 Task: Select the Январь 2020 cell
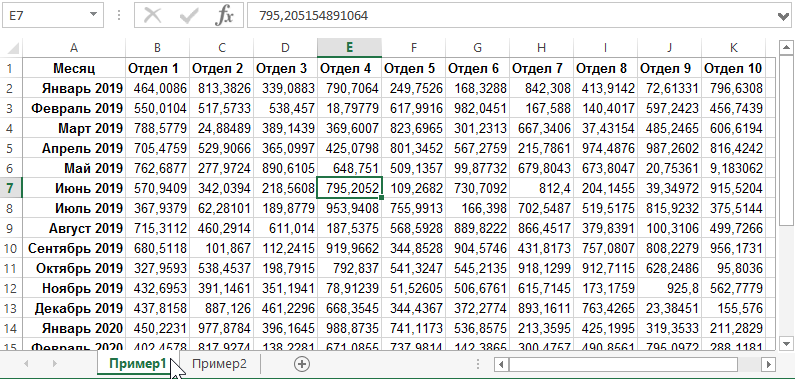(x=74, y=328)
